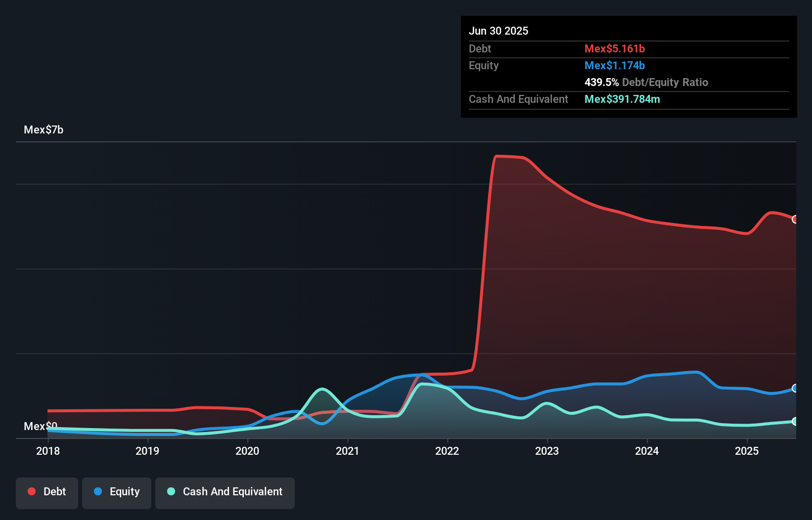This screenshot has width=812, height=520.
Task: Select the teal endpoint marker on the Cash line
Action: 795,421
